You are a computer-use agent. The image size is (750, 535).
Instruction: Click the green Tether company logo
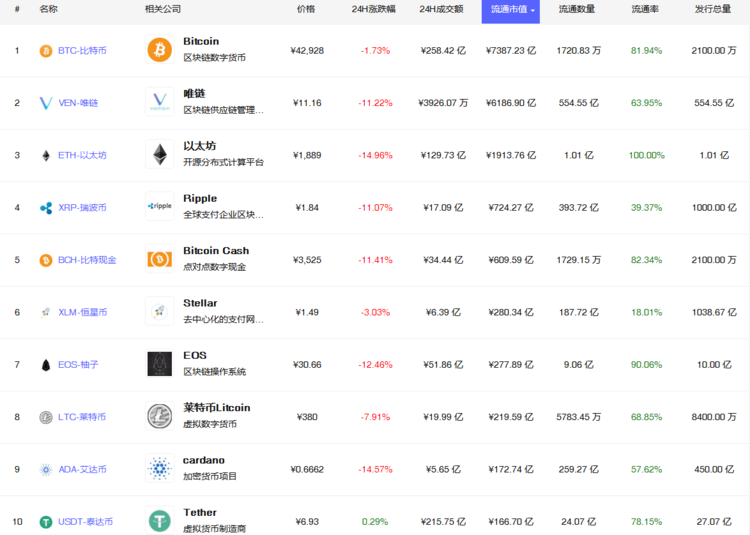pos(159,521)
